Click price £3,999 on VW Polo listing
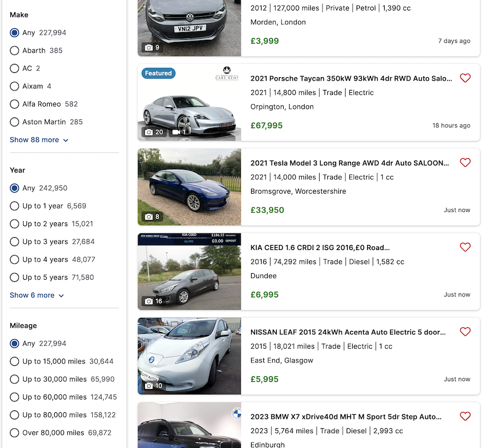This screenshot has height=448, width=483. click(x=264, y=41)
